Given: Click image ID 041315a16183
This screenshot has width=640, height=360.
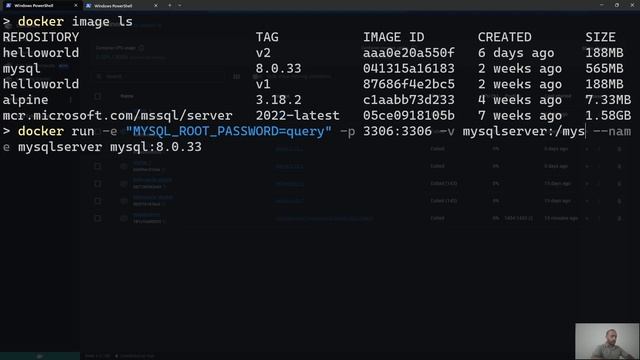Looking at the screenshot, I should point(409,69).
